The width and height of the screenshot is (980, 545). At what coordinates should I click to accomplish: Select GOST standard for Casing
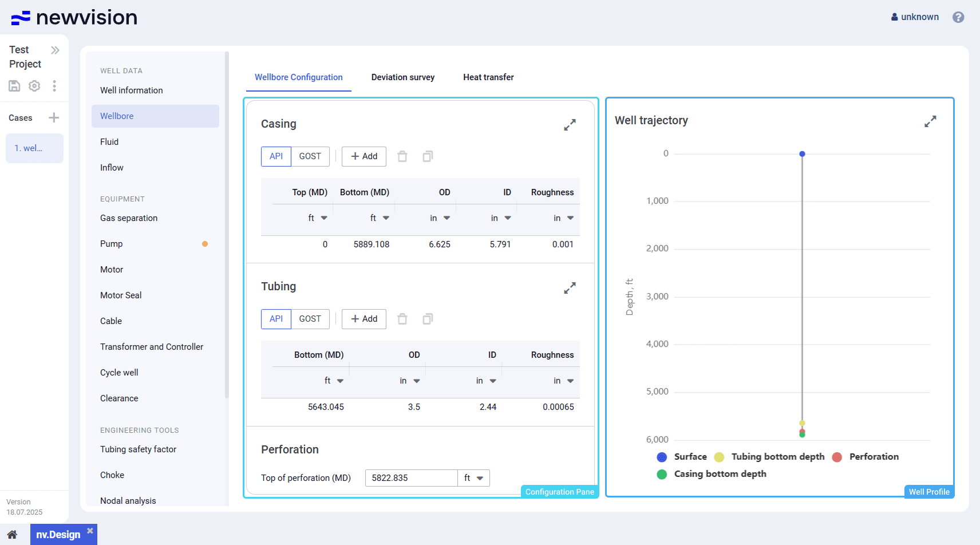(x=310, y=156)
